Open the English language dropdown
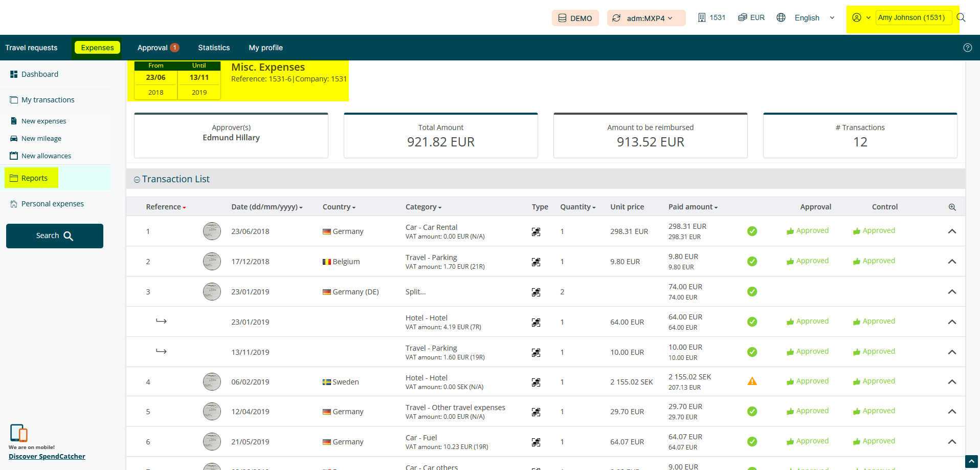Screen dimensions: 980x470 813,18
